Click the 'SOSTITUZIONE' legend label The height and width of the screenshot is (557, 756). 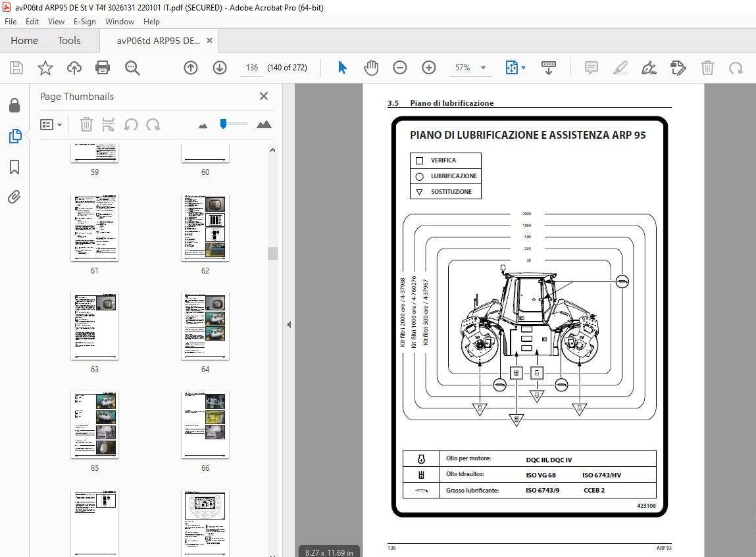[x=451, y=192]
